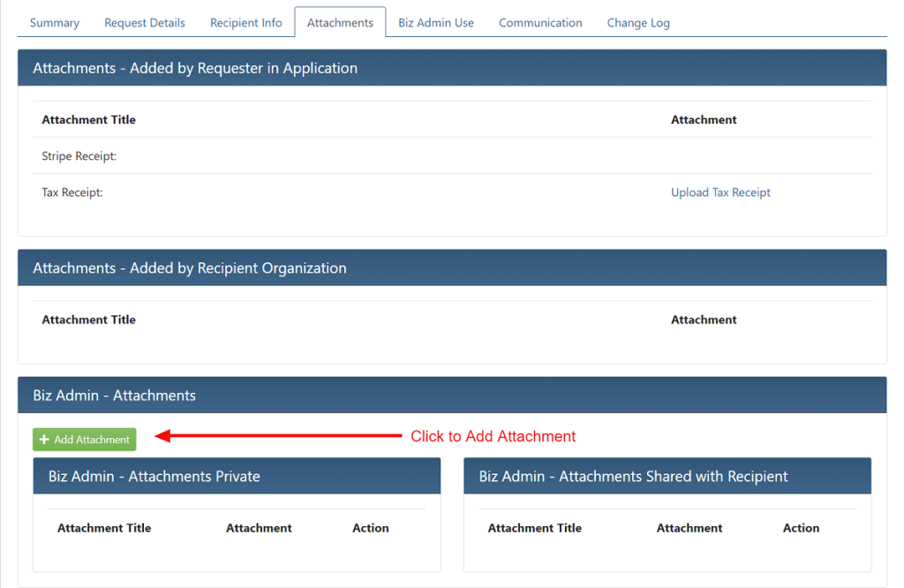Click the Biz Admin - Attachments Private header

154,477
